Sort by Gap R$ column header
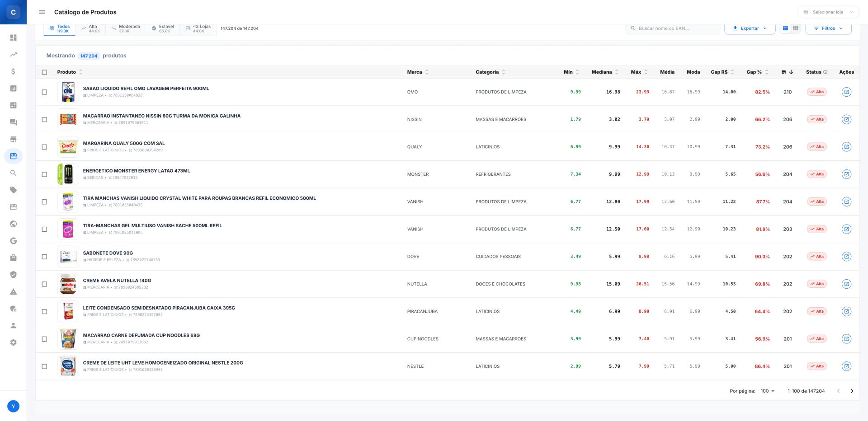The height and width of the screenshot is (422, 868). click(722, 72)
